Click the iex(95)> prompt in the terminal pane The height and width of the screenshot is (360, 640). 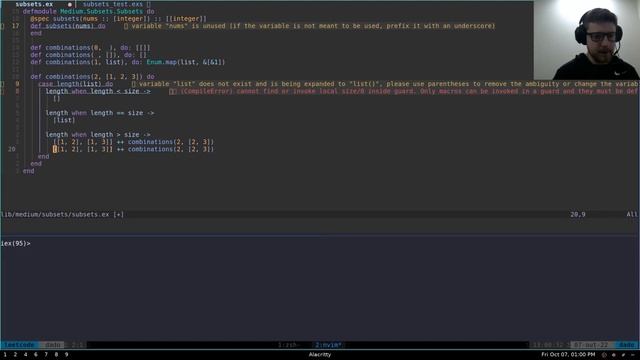(x=16, y=244)
